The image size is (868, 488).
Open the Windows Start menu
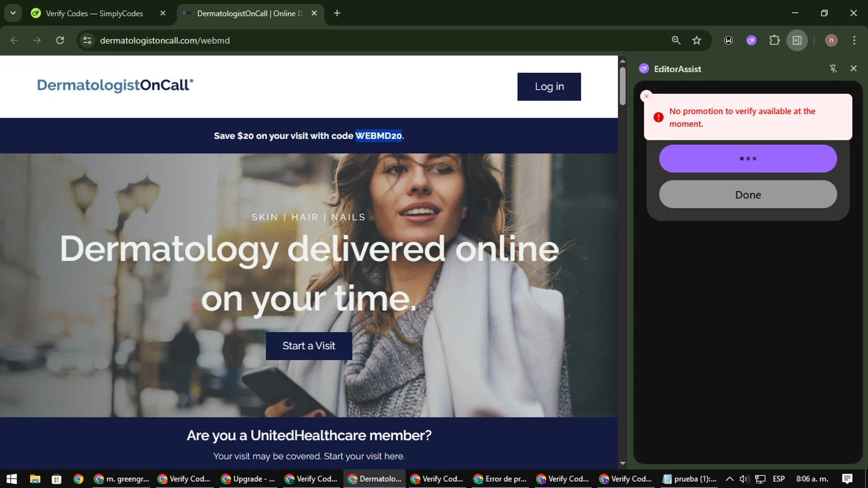click(x=12, y=479)
